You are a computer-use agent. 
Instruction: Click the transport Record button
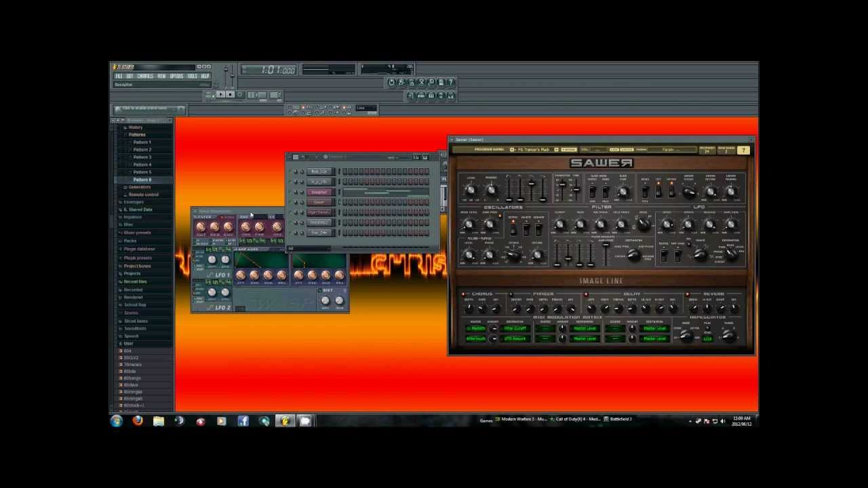tap(239, 95)
